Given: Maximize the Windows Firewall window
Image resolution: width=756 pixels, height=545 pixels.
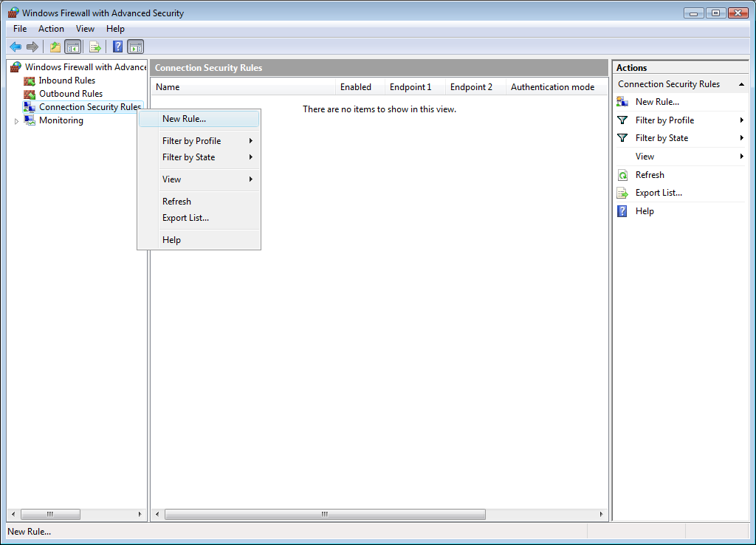Looking at the screenshot, I should (715, 13).
